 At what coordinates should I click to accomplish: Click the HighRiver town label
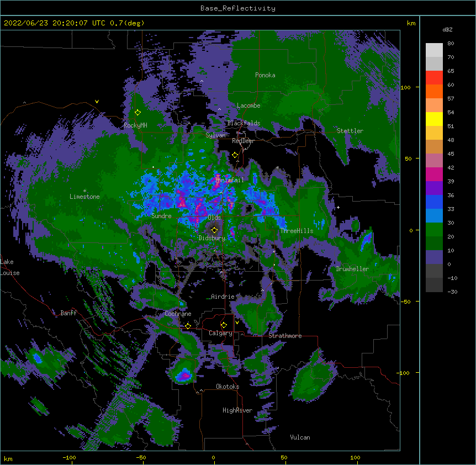[237, 410]
